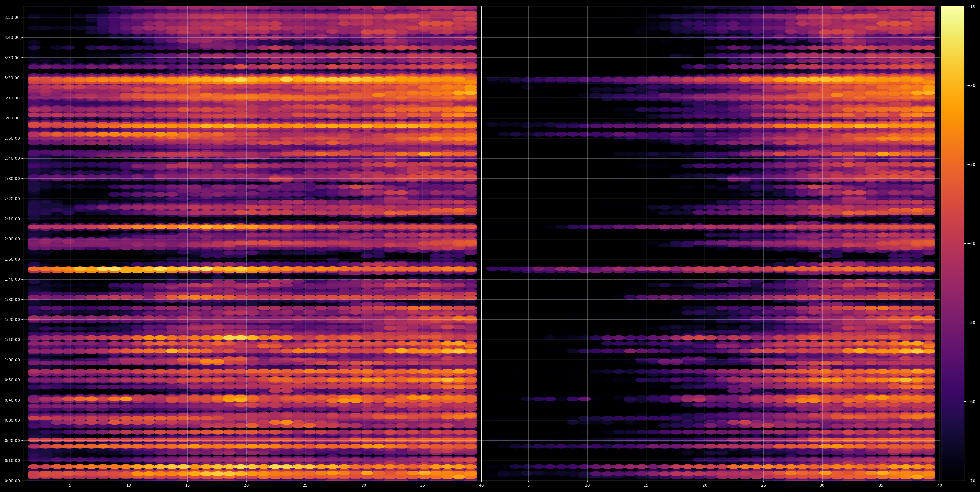Click the −10 colorbar tick label
Image resolution: width=980 pixels, height=492 pixels.
pos(971,6)
